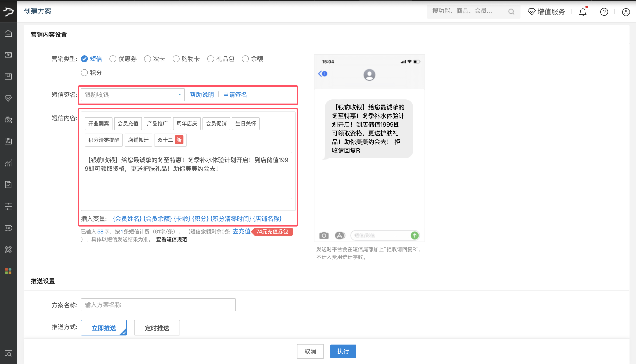636x364 pixels.
Task: Open the product management sidebar icon
Action: 8,77
